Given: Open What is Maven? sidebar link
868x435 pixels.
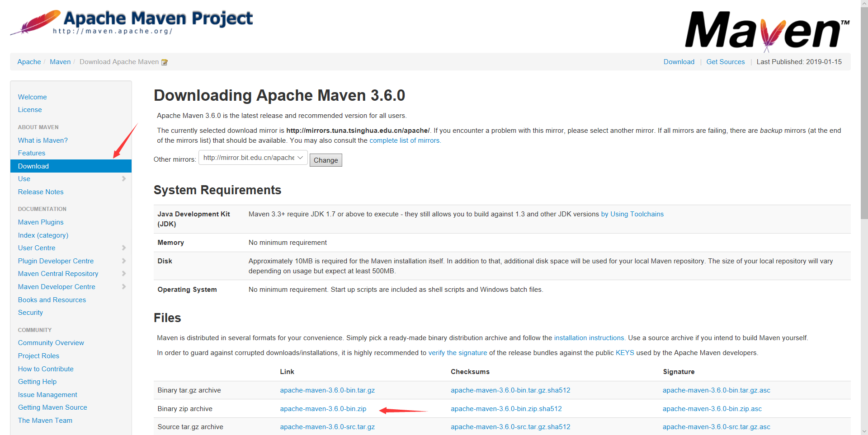Looking at the screenshot, I should 43,140.
